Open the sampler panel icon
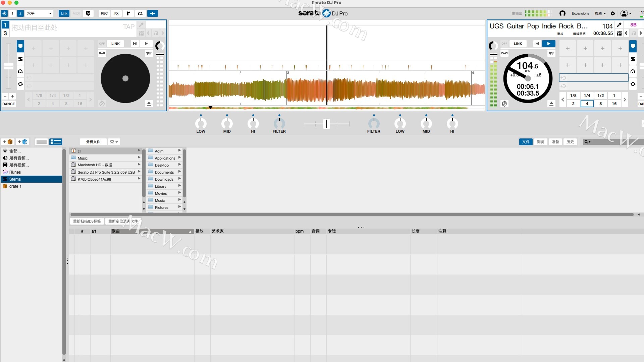644x362 pixels. pyautogui.click(x=128, y=13)
